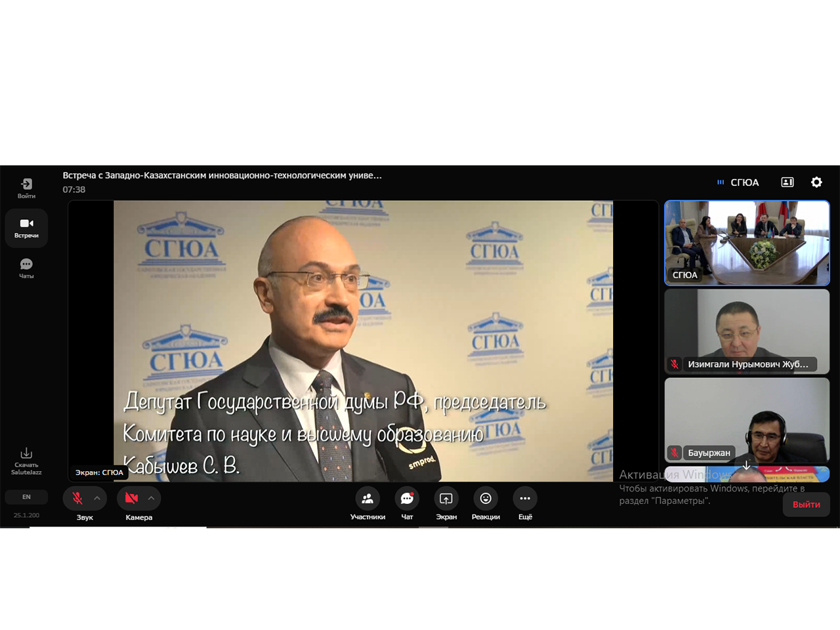Viewport: 840px width, 630px height.
Task: Click the participant view layout icon
Action: (x=787, y=182)
